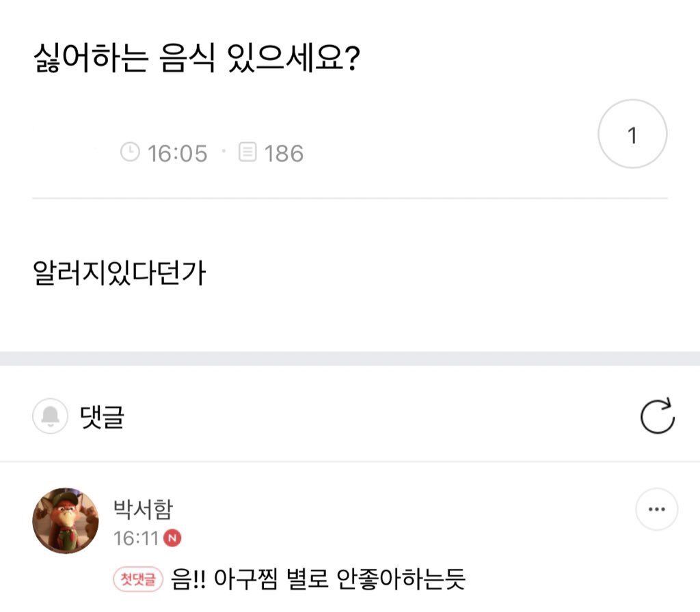Select the view count number 186

284,154
